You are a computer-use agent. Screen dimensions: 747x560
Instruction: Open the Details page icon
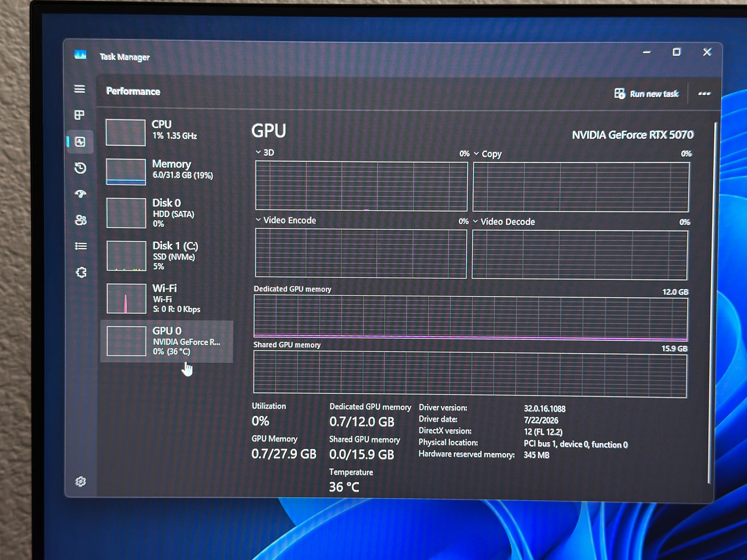81,246
